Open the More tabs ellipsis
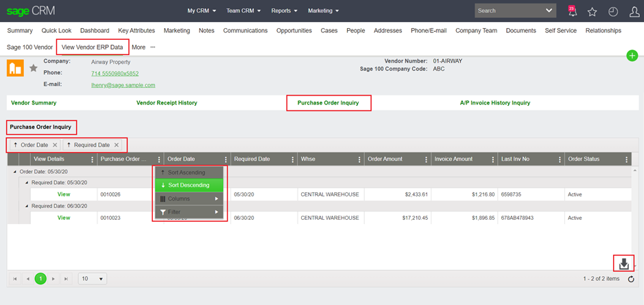 pyautogui.click(x=153, y=47)
